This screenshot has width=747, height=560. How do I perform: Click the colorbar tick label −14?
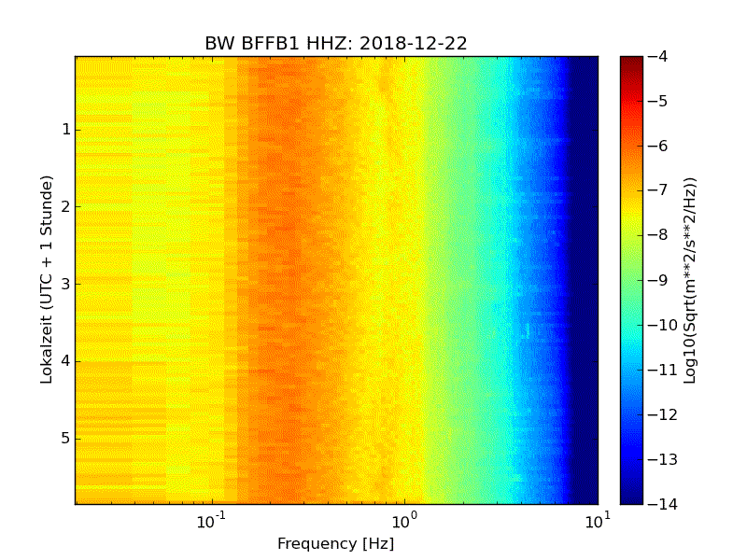tap(662, 504)
